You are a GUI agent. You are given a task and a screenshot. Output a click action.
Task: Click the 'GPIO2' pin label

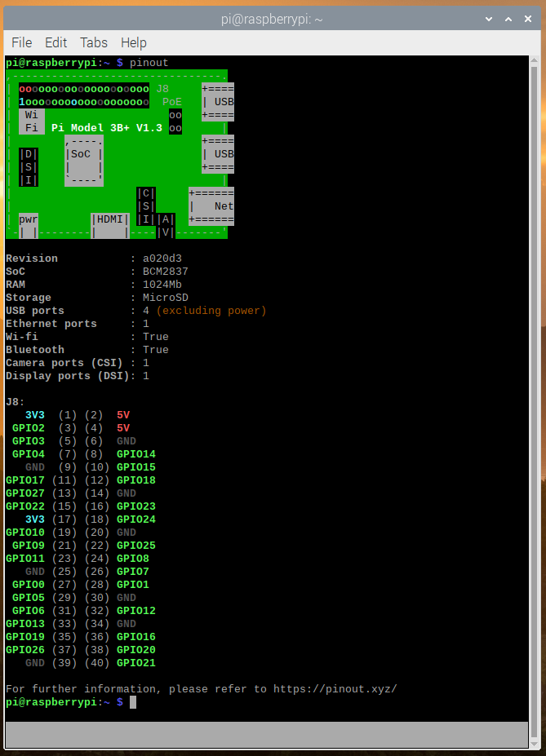(x=29, y=428)
